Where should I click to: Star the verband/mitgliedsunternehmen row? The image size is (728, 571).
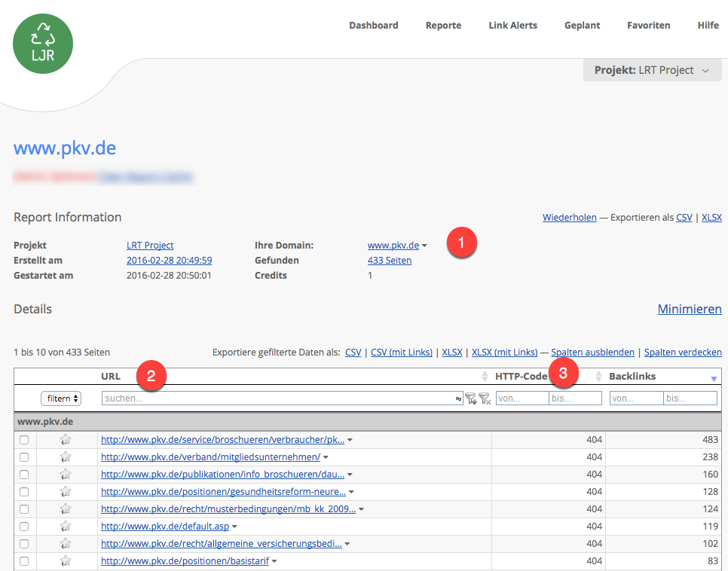(66, 456)
